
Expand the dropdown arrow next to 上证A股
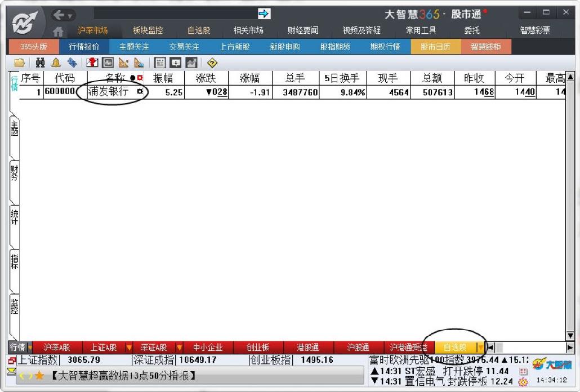pyautogui.click(x=129, y=348)
